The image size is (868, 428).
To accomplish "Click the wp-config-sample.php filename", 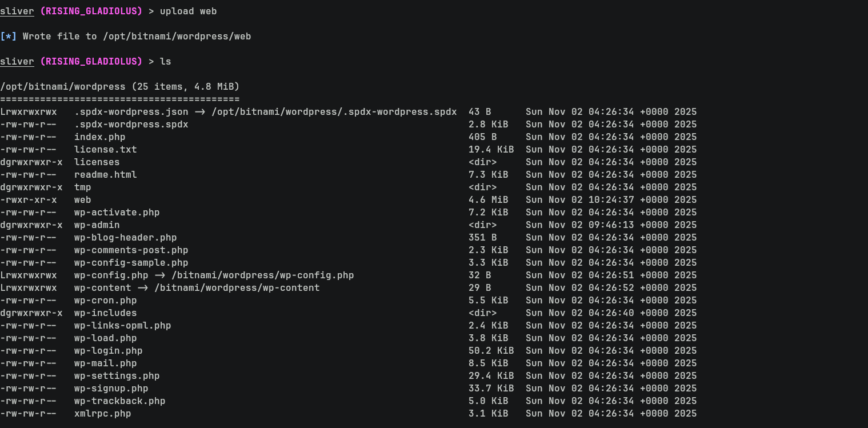I will tap(131, 263).
